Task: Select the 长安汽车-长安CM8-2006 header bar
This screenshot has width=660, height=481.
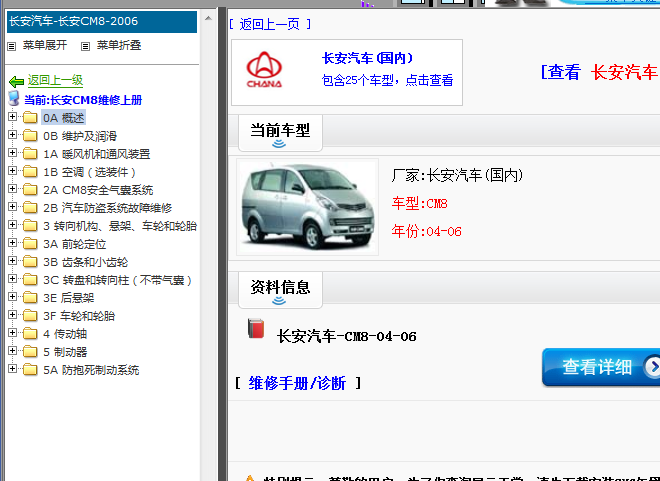Action: [x=102, y=21]
